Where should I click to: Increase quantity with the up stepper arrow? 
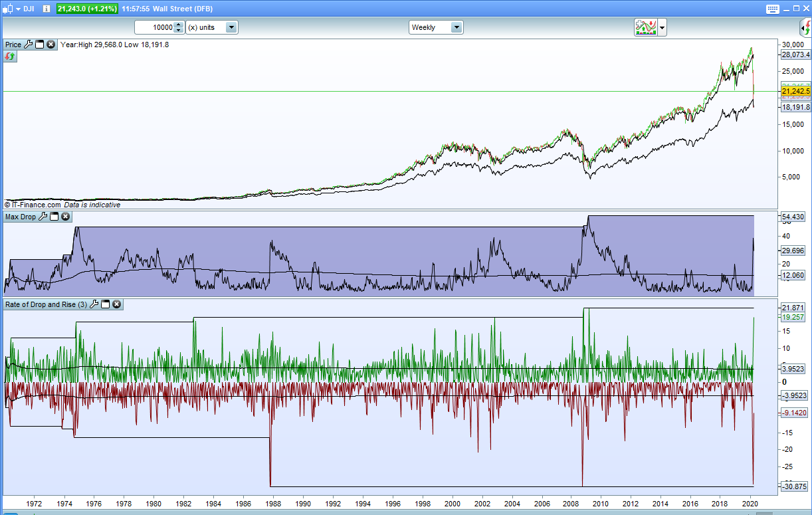pyautogui.click(x=178, y=25)
